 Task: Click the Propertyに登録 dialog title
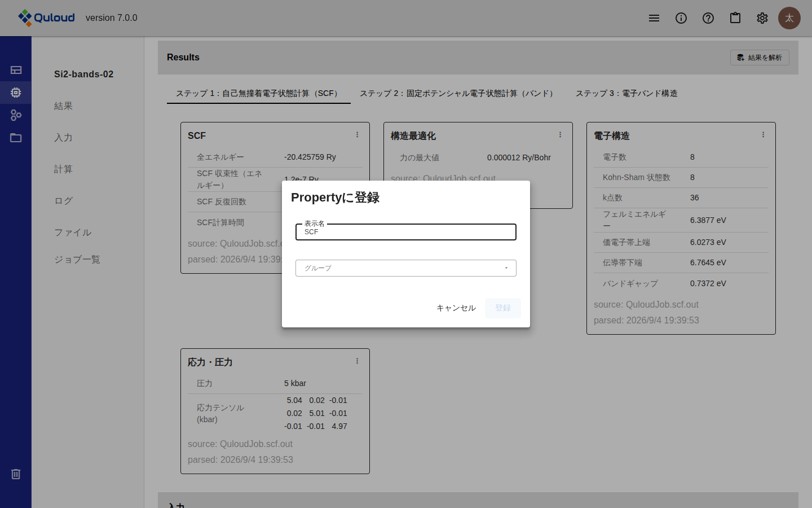335,198
